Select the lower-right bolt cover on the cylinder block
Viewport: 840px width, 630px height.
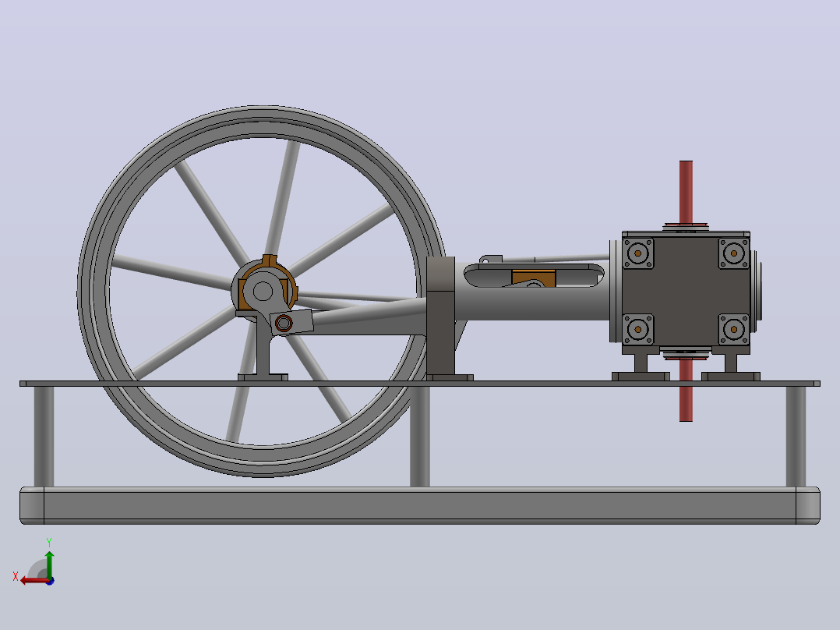pyautogui.click(x=733, y=329)
